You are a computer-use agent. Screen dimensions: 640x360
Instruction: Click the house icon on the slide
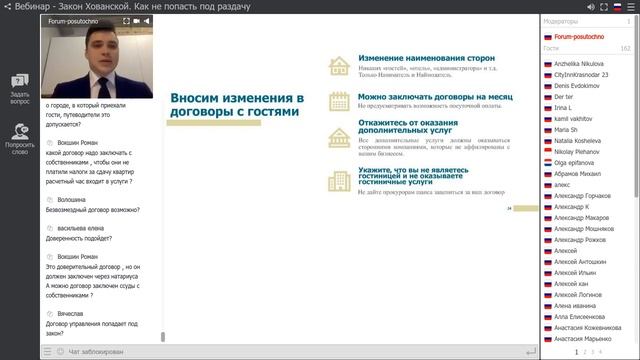339,66
